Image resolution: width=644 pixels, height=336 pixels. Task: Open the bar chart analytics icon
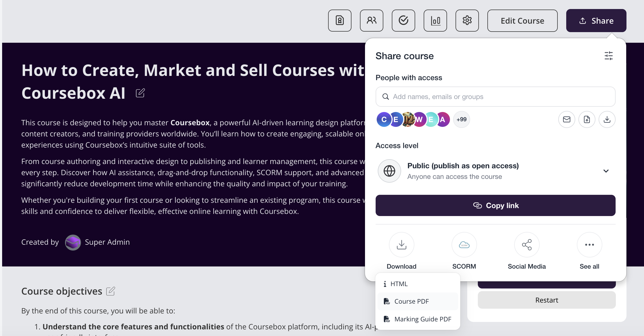tap(435, 21)
